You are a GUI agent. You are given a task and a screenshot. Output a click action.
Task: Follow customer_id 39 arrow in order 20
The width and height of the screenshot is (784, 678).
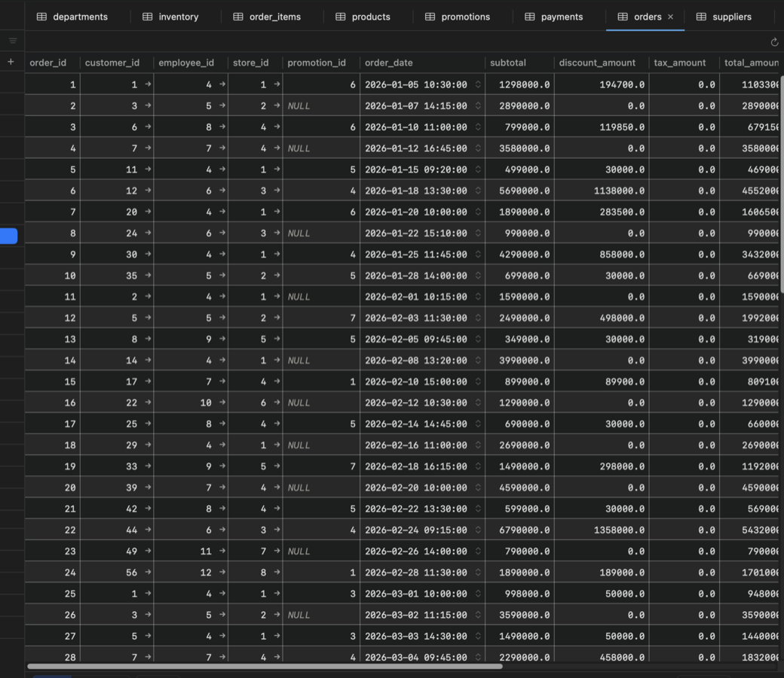(x=148, y=487)
